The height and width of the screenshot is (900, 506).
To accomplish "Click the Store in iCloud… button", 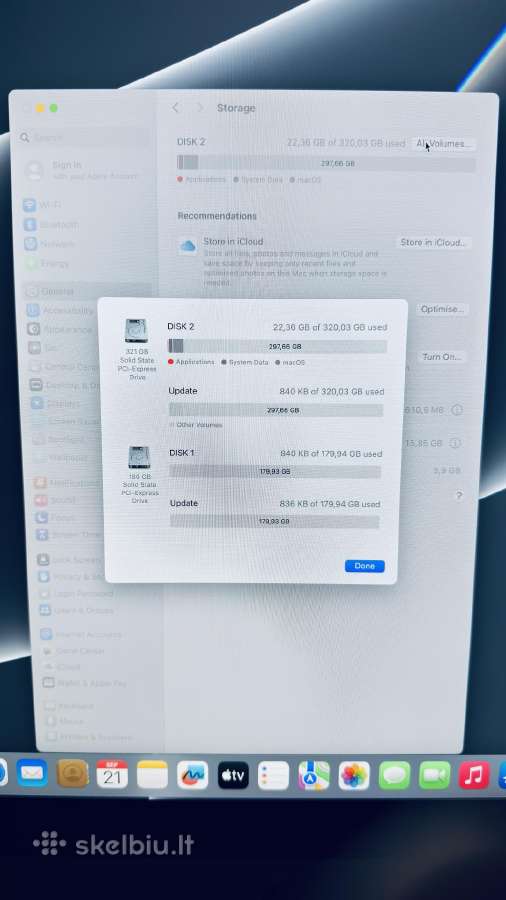I will 434,242.
